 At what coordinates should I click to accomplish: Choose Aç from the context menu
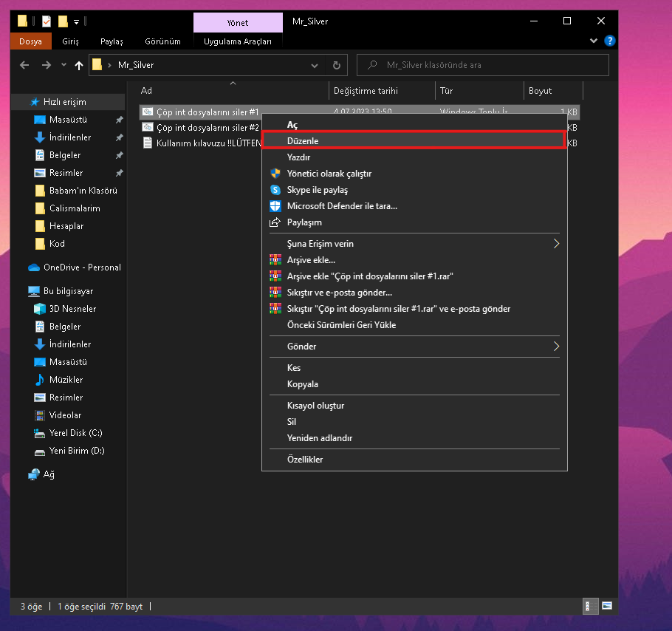pyautogui.click(x=414, y=125)
